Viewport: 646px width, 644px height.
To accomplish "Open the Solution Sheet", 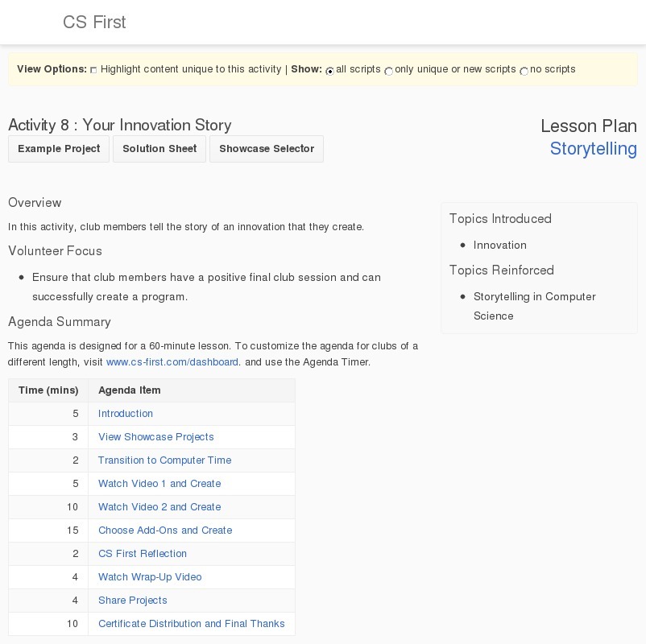I will point(159,149).
